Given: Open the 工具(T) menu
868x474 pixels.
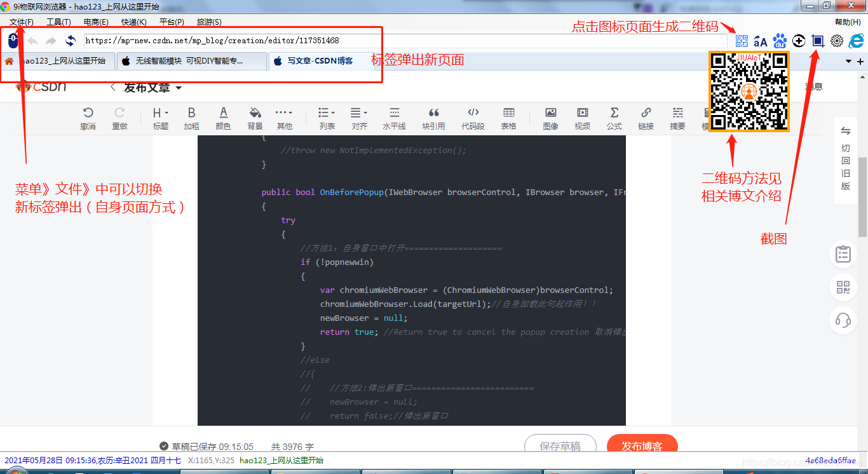Looking at the screenshot, I should [x=58, y=22].
